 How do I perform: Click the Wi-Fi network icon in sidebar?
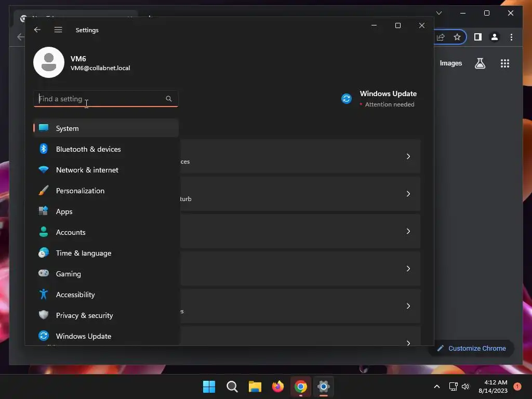click(x=44, y=169)
